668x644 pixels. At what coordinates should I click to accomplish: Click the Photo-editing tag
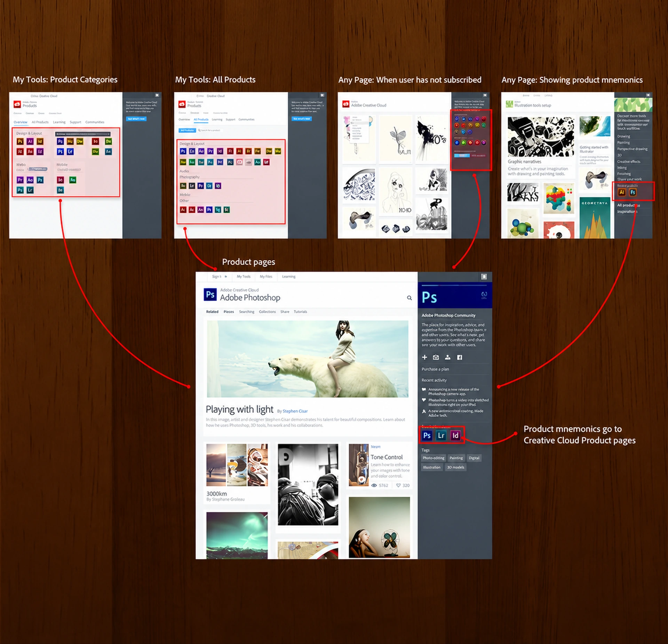point(434,458)
